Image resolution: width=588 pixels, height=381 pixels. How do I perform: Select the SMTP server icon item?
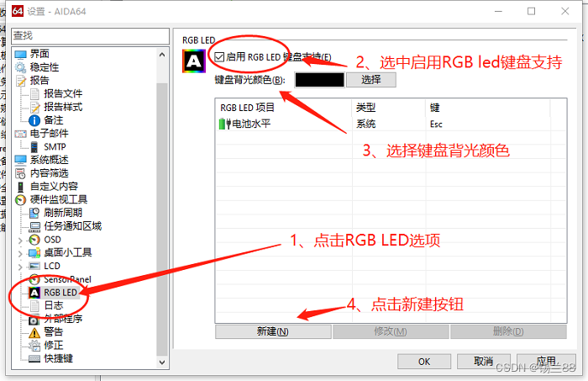[x=34, y=147]
